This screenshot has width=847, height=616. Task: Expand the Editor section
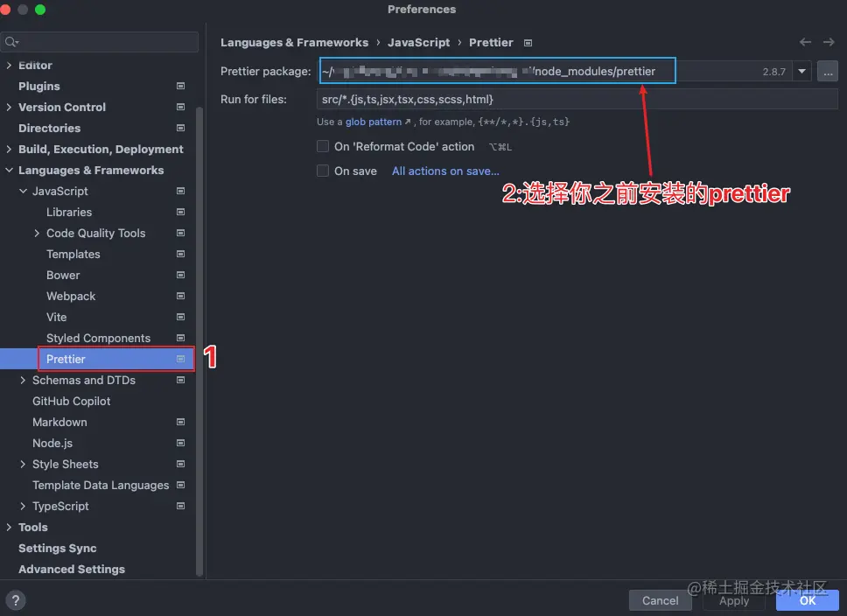pyautogui.click(x=9, y=65)
